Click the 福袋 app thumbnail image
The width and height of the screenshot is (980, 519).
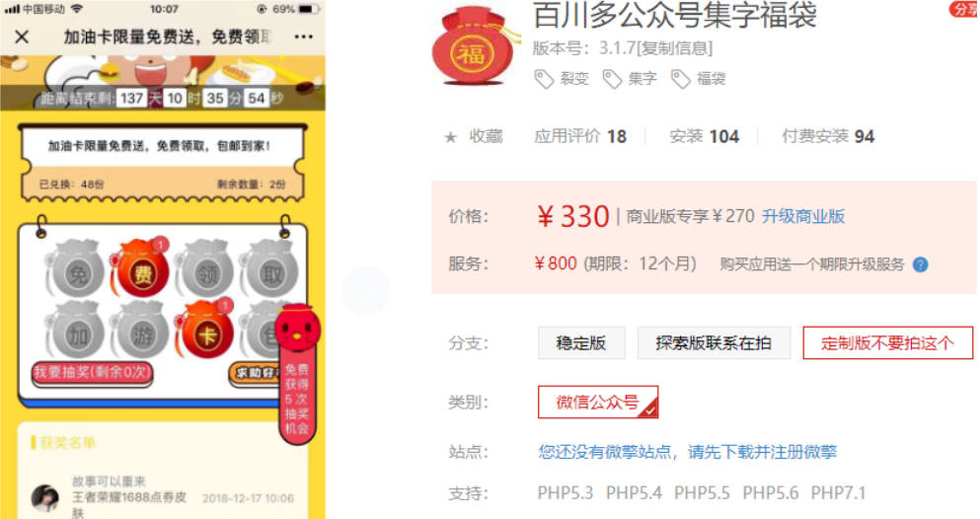click(474, 45)
